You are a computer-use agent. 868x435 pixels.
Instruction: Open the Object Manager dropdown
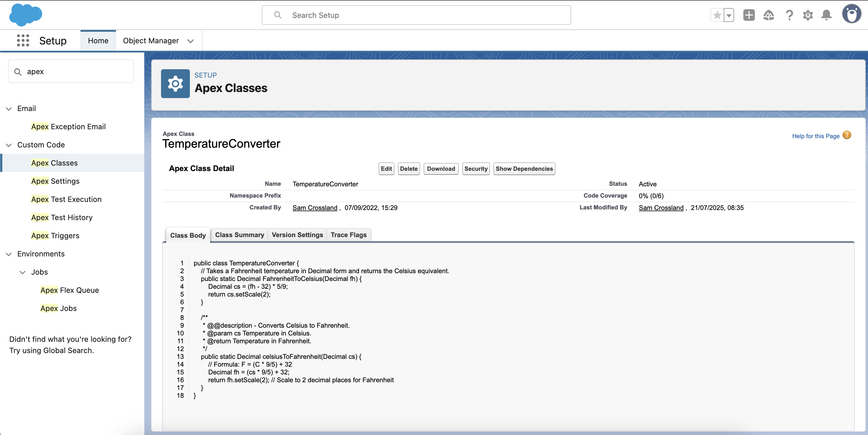190,41
